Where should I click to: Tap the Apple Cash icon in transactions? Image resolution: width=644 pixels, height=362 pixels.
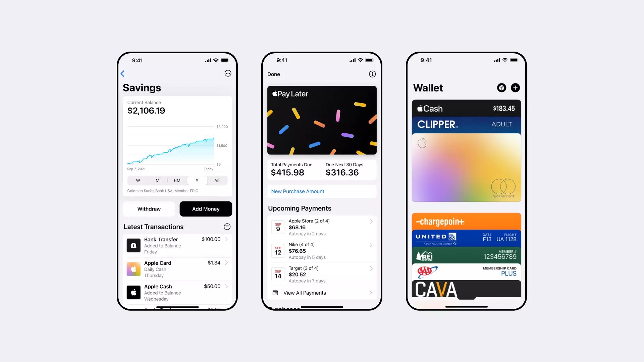[133, 291]
